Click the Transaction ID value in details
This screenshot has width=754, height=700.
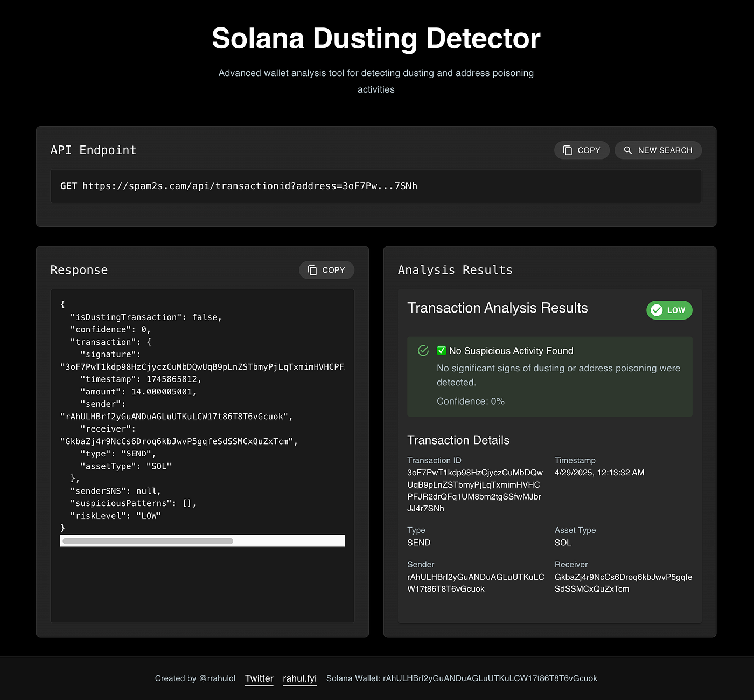(475, 490)
